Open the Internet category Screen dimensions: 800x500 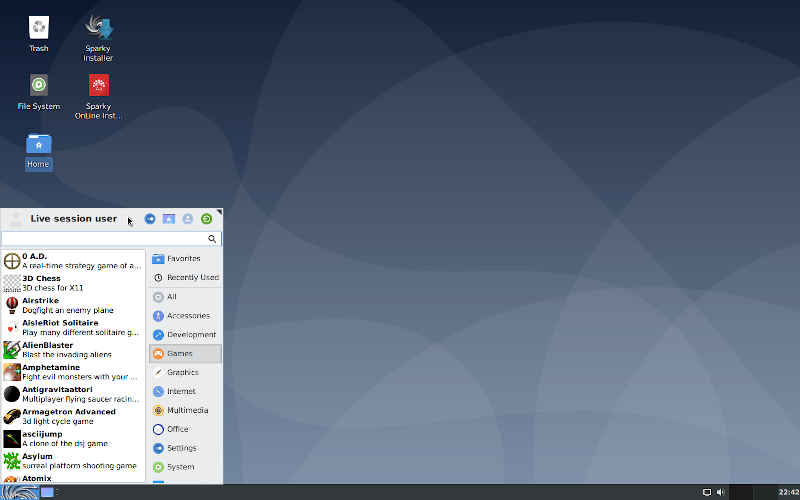coord(186,391)
